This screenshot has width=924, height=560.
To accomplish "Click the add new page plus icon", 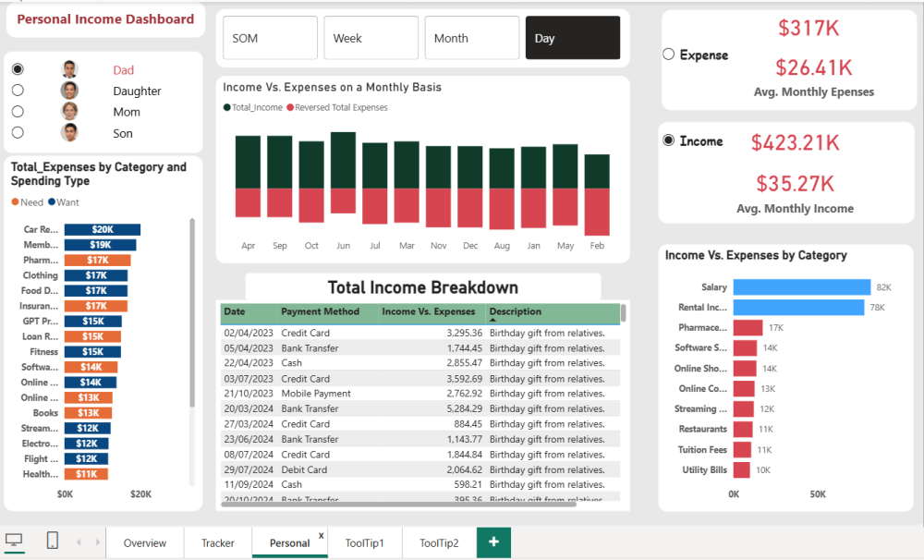I will click(493, 542).
